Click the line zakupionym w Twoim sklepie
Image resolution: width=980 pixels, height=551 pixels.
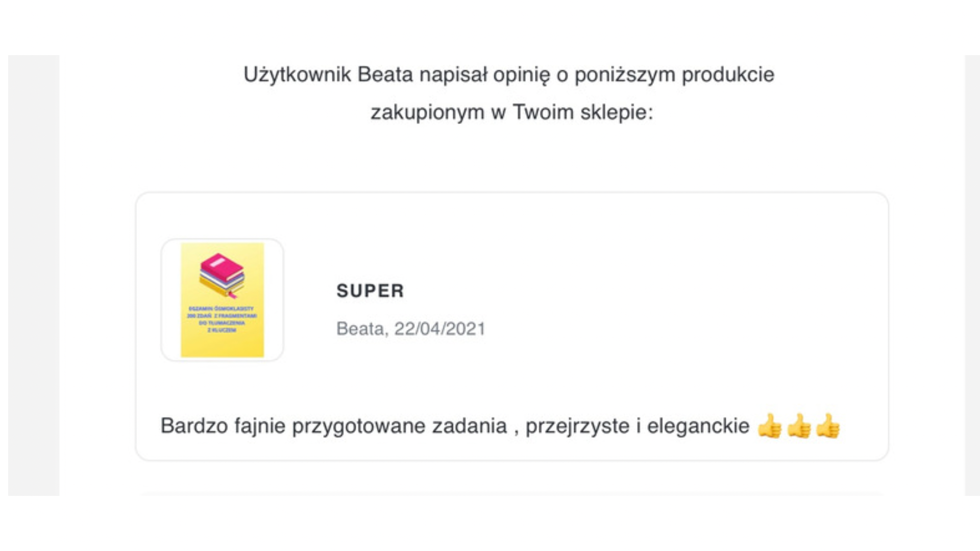pyautogui.click(x=511, y=112)
